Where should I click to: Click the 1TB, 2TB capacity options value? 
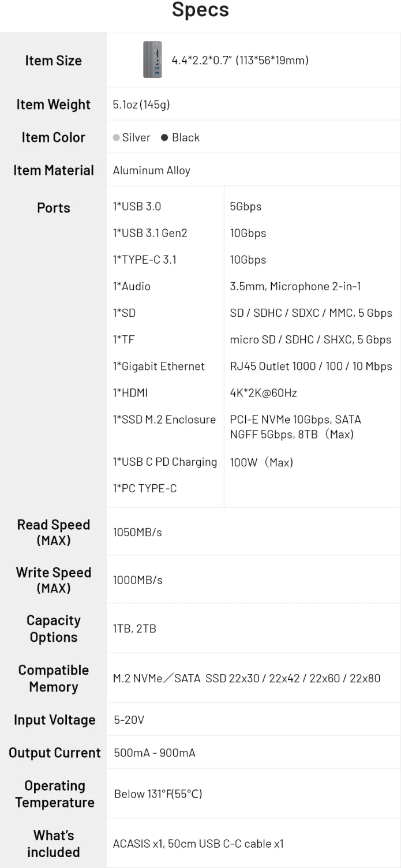pos(134,628)
